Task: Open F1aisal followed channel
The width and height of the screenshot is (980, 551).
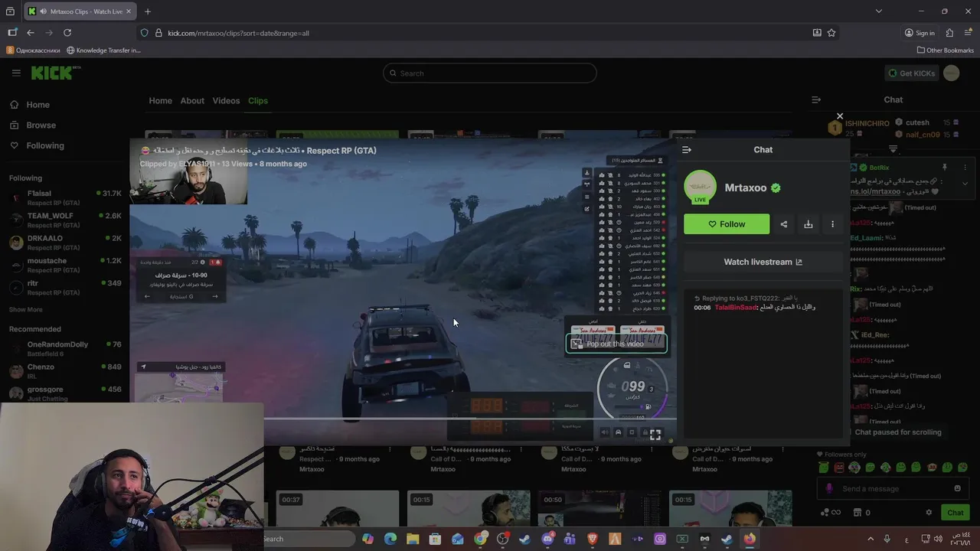Action: tap(65, 197)
